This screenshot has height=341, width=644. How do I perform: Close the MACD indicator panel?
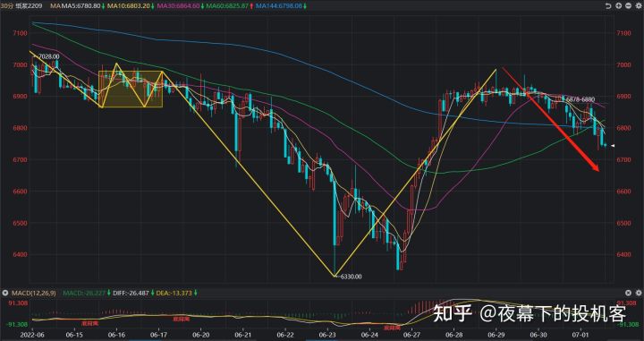[628, 293]
